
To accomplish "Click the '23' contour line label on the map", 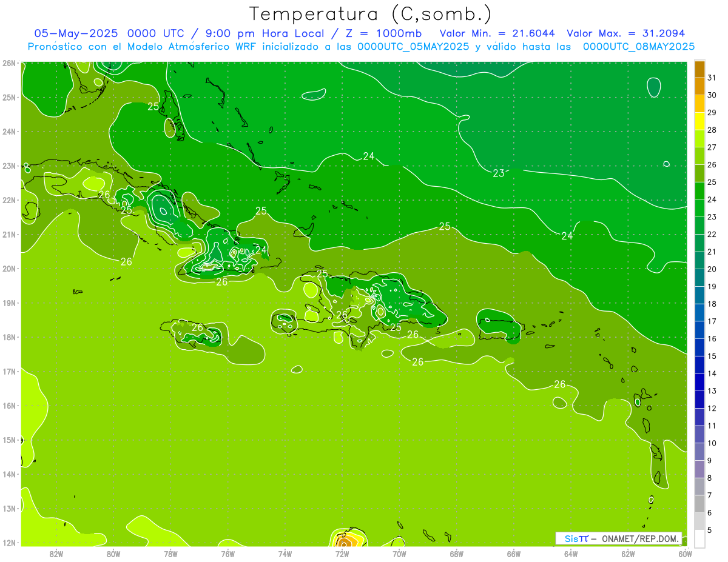I will pos(499,173).
